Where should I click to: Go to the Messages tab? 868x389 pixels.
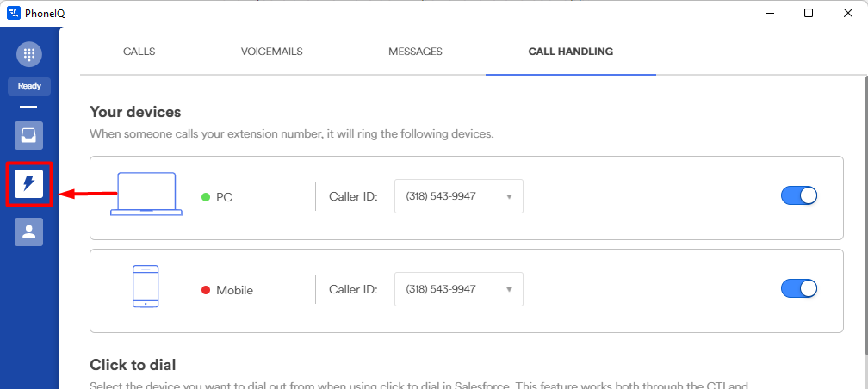point(415,52)
